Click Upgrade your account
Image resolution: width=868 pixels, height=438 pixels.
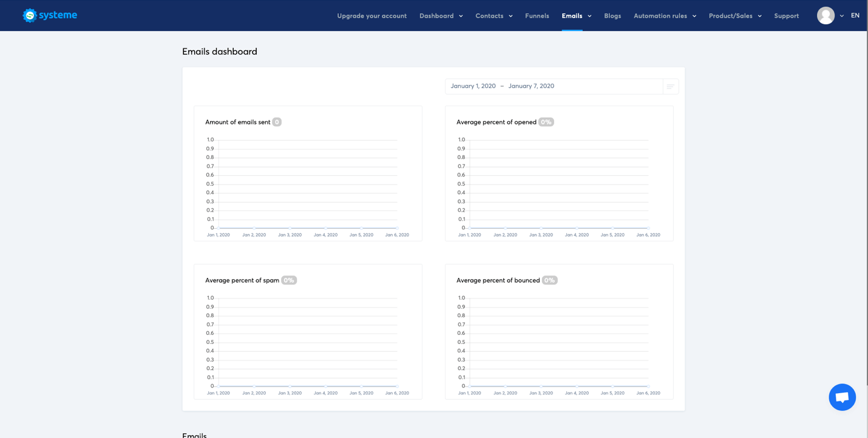371,16
